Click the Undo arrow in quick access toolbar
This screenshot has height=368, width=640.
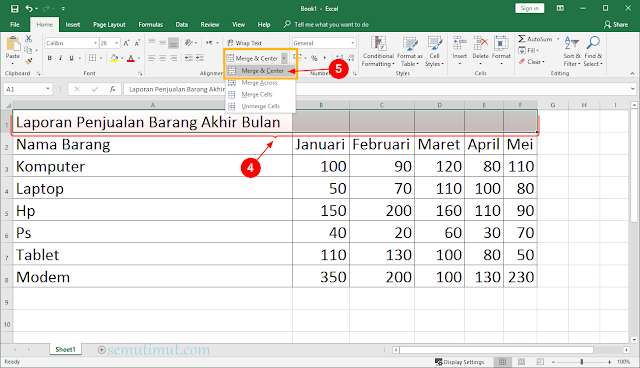coord(29,8)
